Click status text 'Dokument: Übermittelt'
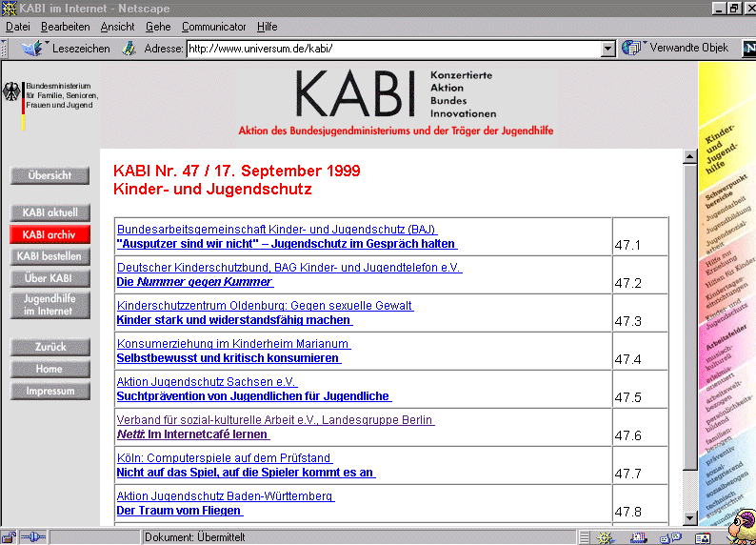Screen dimensions: 756x545 [195, 537]
